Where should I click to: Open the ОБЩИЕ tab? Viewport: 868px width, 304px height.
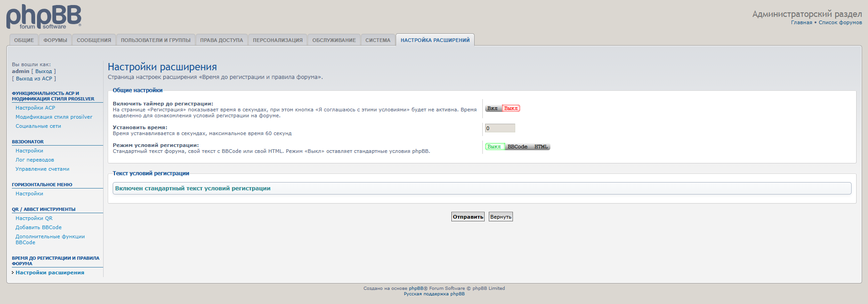[x=24, y=40]
